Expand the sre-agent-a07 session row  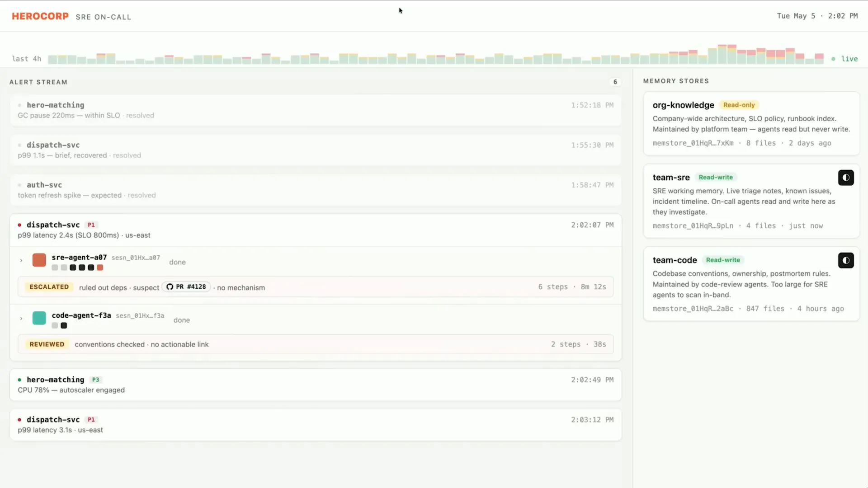(x=21, y=261)
